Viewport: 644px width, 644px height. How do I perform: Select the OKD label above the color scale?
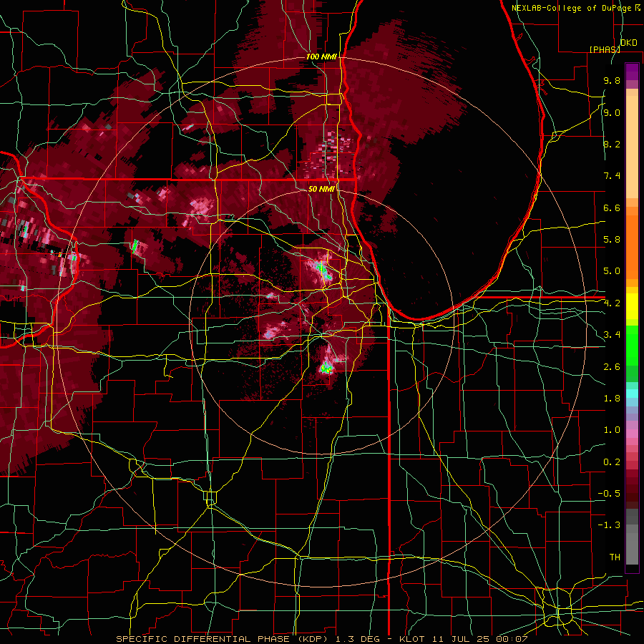[x=628, y=43]
